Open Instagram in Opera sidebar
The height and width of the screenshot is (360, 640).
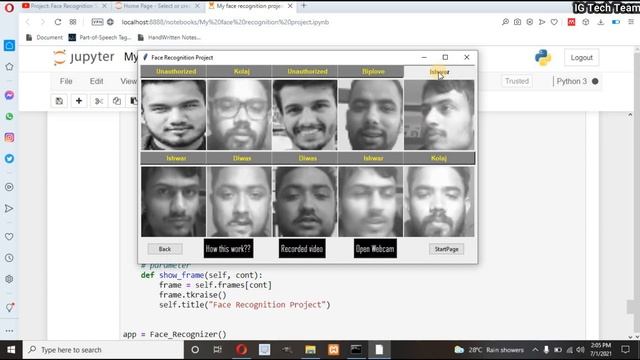tap(9, 138)
